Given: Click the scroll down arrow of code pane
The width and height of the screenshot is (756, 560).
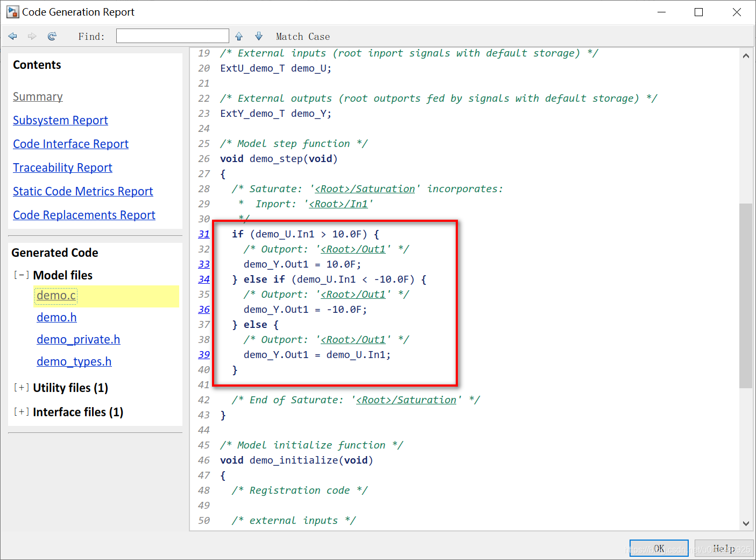Looking at the screenshot, I should pyautogui.click(x=746, y=523).
